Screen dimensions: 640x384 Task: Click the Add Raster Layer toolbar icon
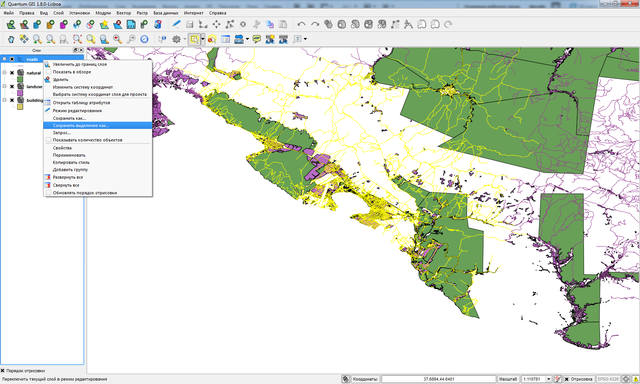(24, 24)
